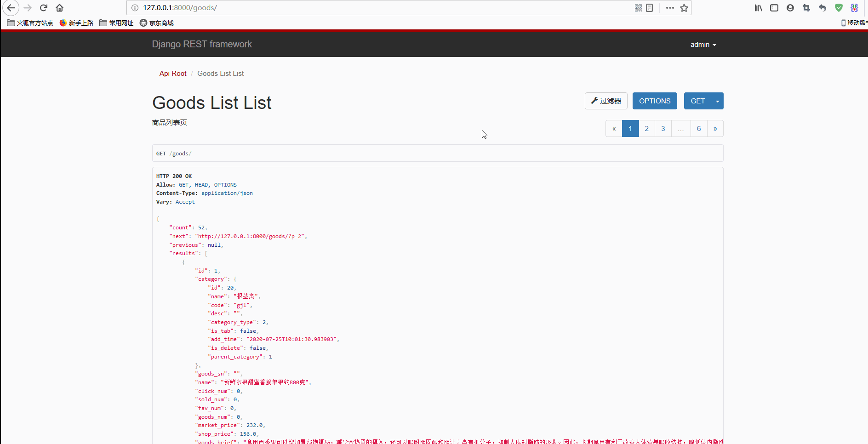Bookmark the page with the star toggle
The image size is (868, 444).
click(684, 8)
